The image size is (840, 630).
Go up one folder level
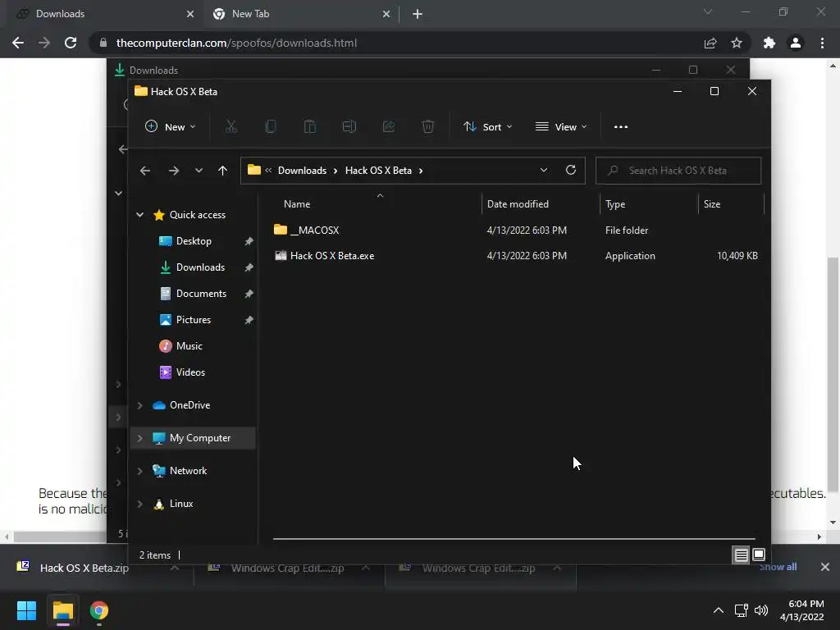(x=223, y=171)
